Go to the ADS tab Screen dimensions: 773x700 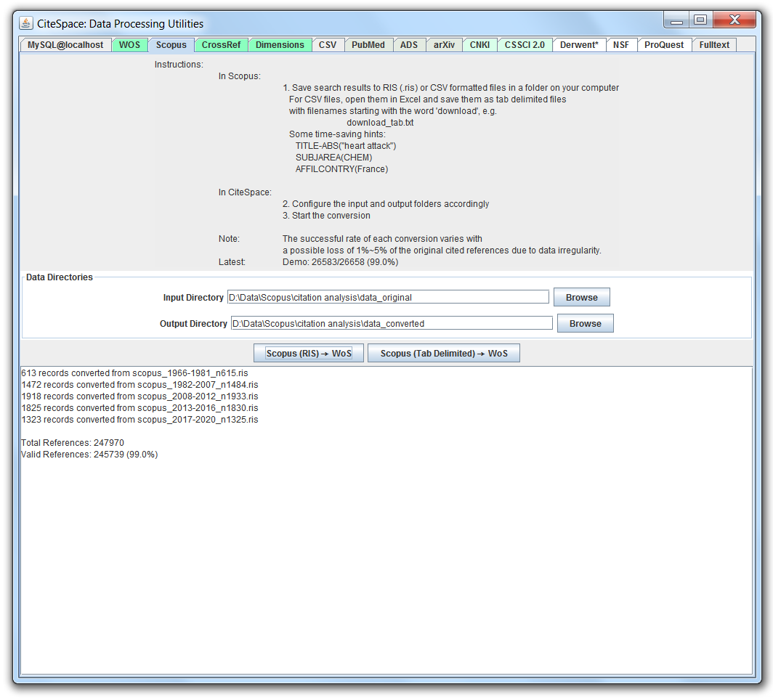tap(409, 45)
